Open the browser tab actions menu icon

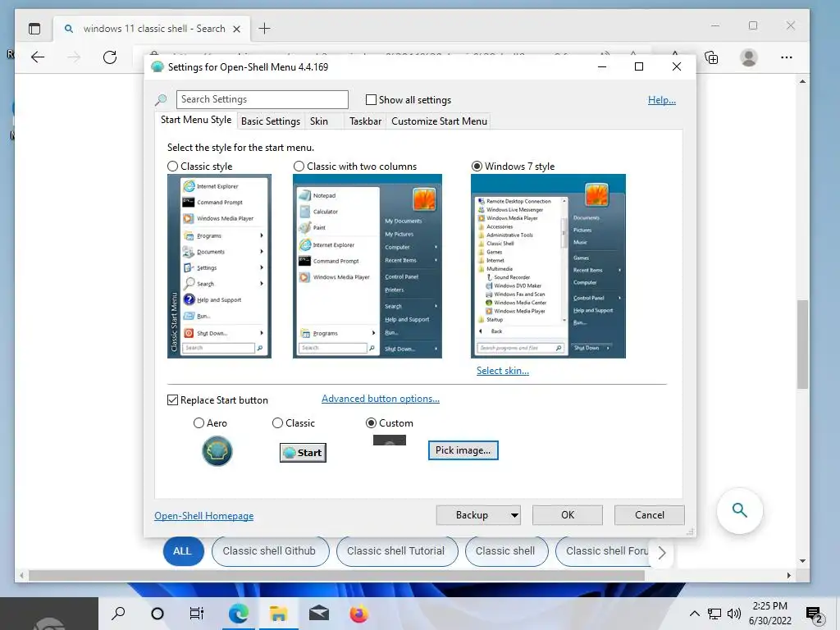pyautogui.click(x=34, y=29)
